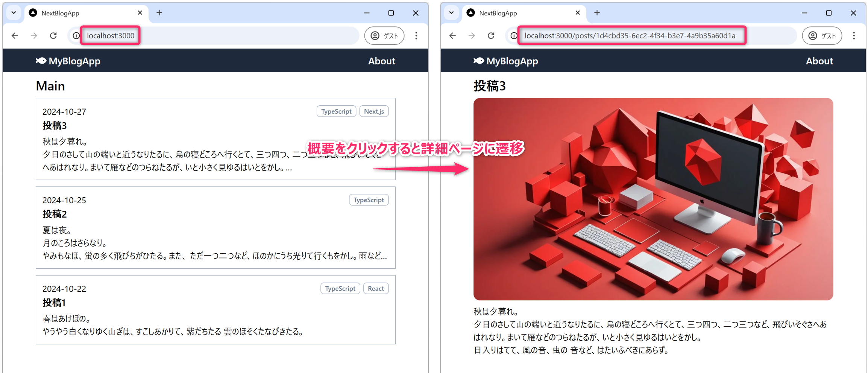868x373 pixels.
Task: Click About in right window navbar
Action: tap(819, 61)
